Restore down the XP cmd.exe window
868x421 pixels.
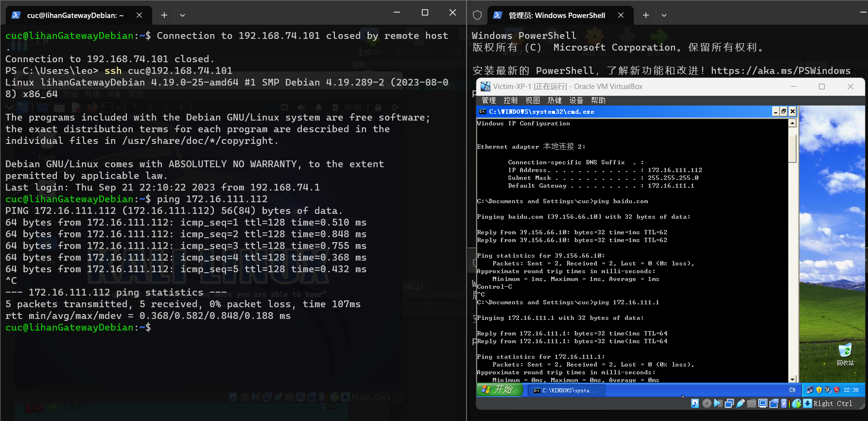click(783, 112)
